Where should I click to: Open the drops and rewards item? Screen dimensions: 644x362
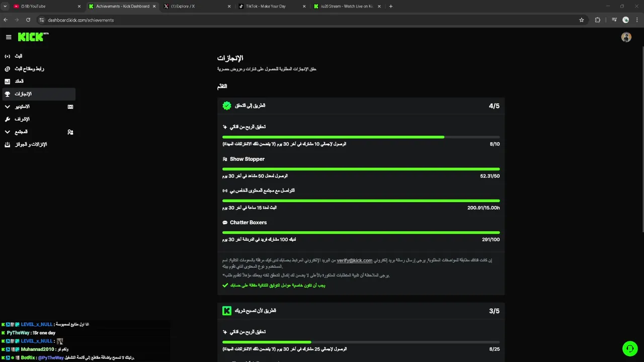[x=30, y=144]
